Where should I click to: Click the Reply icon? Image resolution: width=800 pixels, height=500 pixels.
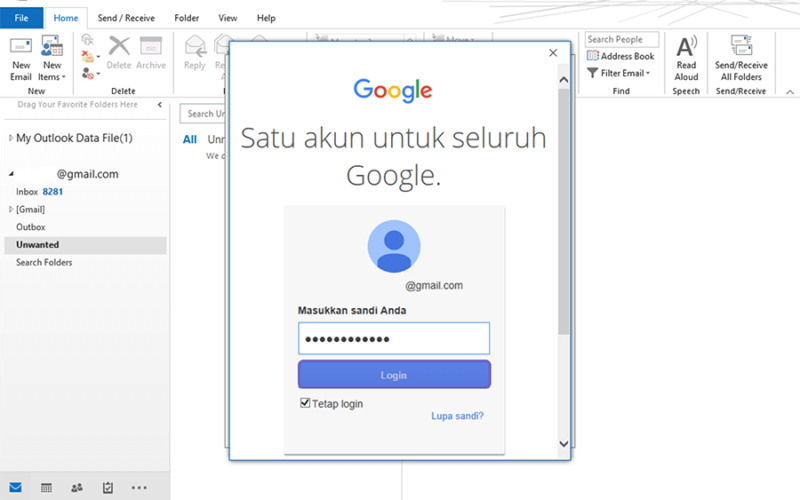(195, 46)
